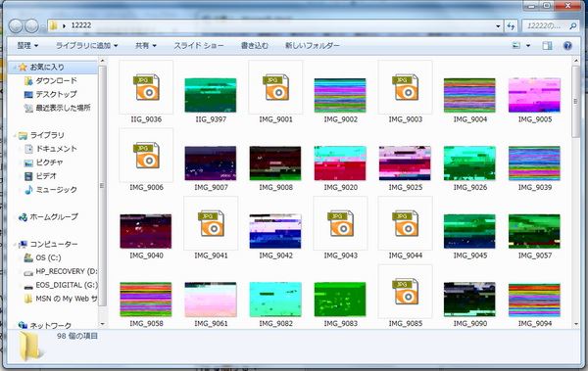This screenshot has width=588, height=371.
Task: Click the 書き込む button
Action: pyautogui.click(x=255, y=46)
